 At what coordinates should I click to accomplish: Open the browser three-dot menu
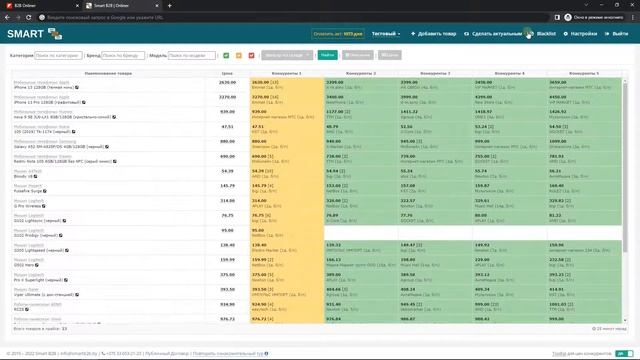tap(633, 18)
